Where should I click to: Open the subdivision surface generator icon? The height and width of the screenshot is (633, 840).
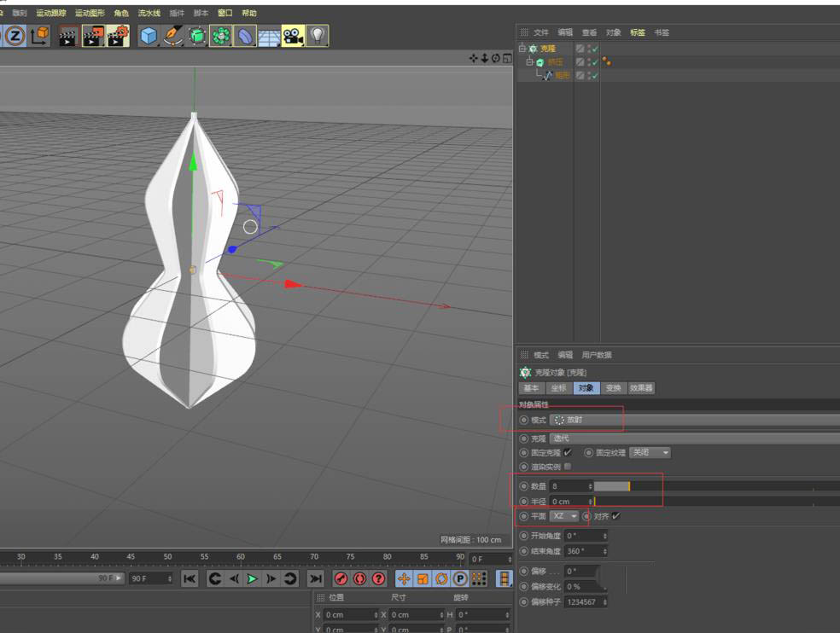pyautogui.click(x=196, y=36)
